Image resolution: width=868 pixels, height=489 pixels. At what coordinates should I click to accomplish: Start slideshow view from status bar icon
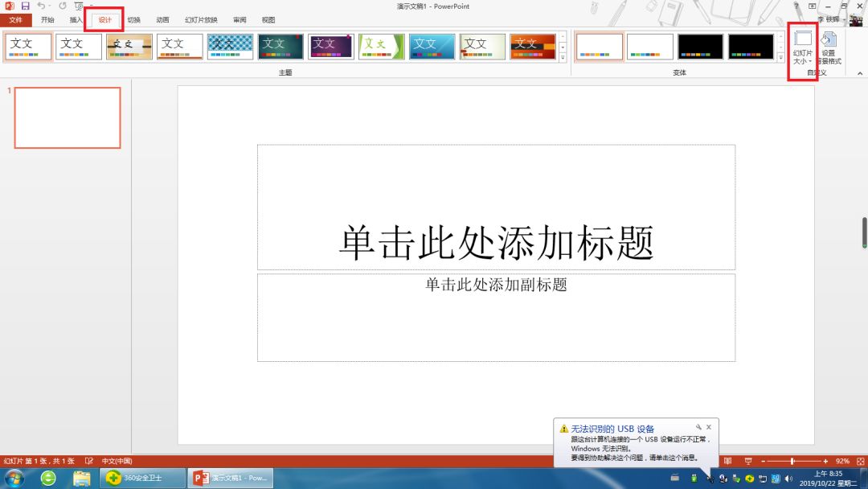748,461
